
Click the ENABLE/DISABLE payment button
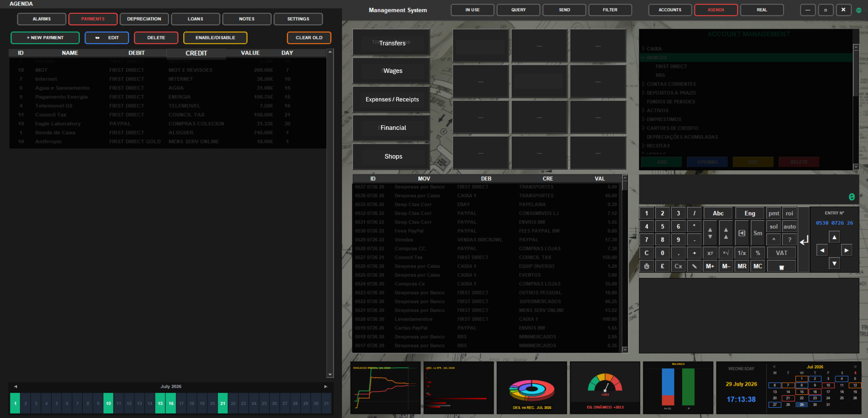tap(215, 37)
